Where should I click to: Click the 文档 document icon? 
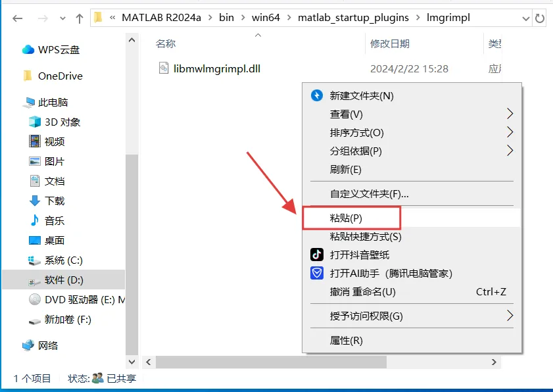(35, 181)
